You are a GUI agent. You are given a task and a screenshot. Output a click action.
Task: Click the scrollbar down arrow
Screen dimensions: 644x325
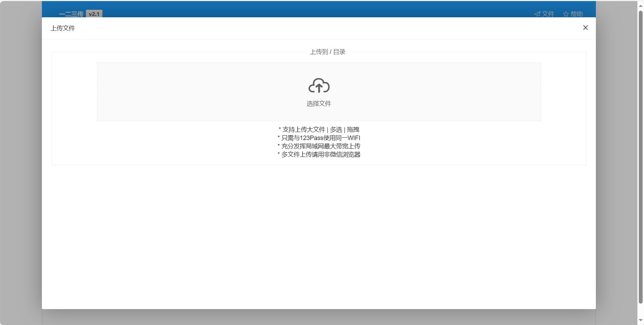click(640, 321)
